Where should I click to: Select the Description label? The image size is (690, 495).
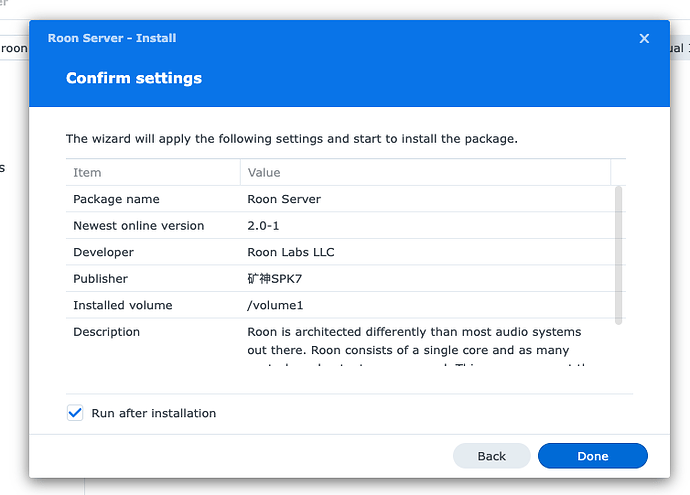tap(106, 332)
